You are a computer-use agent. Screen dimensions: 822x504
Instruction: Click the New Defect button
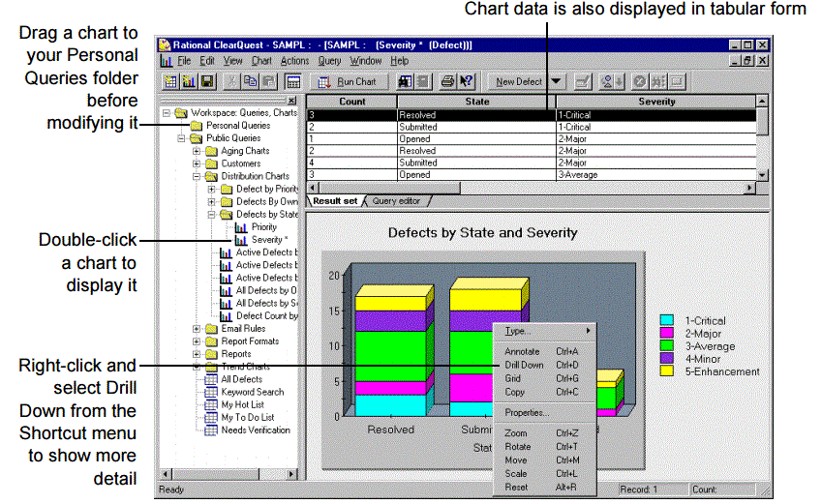[518, 83]
